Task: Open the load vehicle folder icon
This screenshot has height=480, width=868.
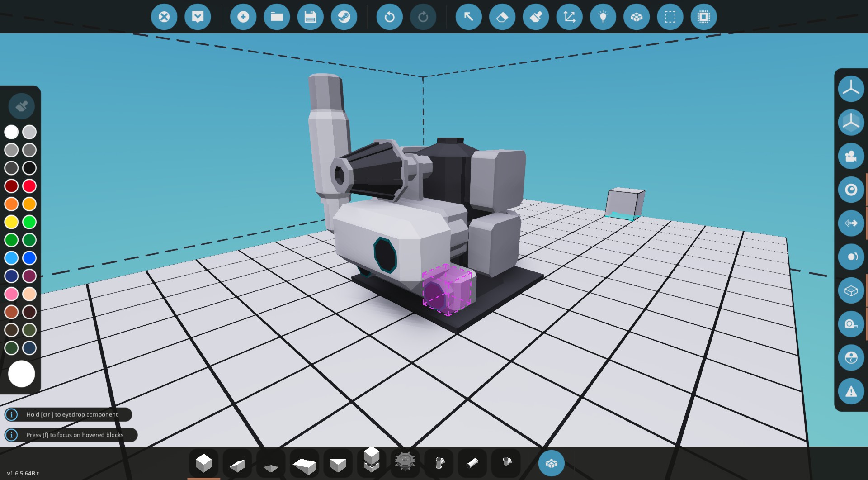Action: coord(277,17)
